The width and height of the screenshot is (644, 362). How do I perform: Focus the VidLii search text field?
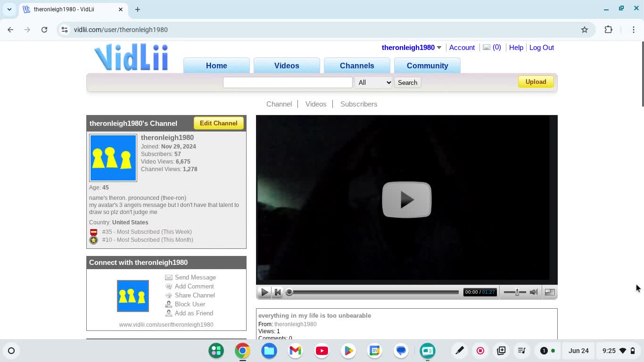coord(288,82)
